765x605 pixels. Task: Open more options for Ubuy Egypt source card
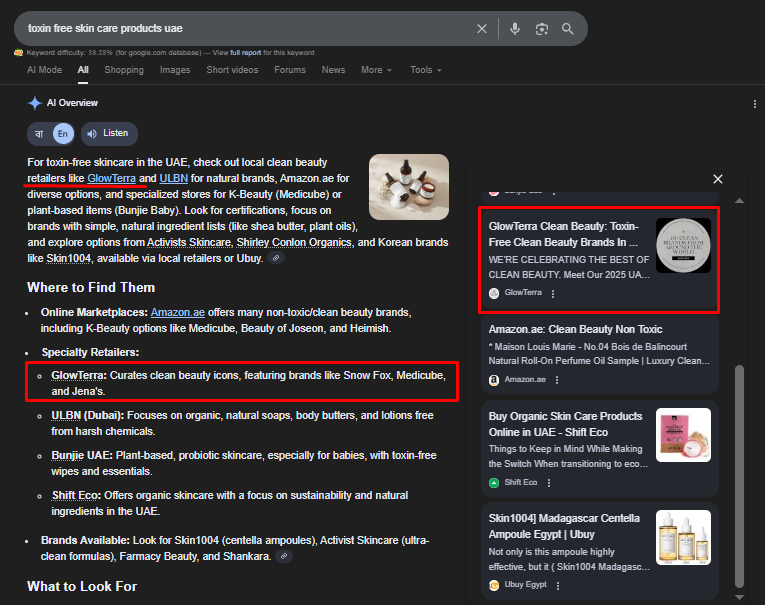click(558, 585)
